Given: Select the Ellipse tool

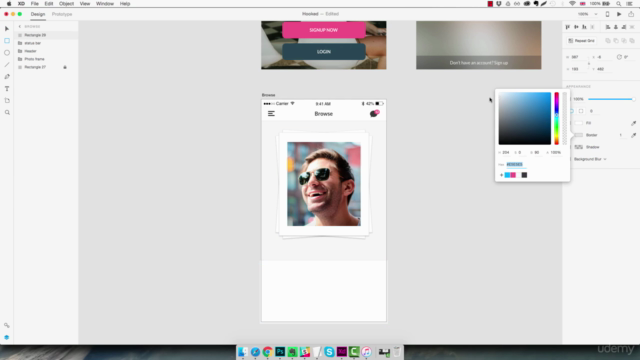Looking at the screenshot, I should point(7,53).
